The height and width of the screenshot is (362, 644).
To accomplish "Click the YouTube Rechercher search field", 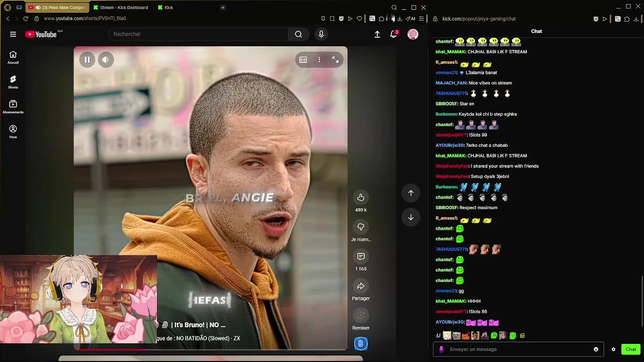I will coord(198,34).
